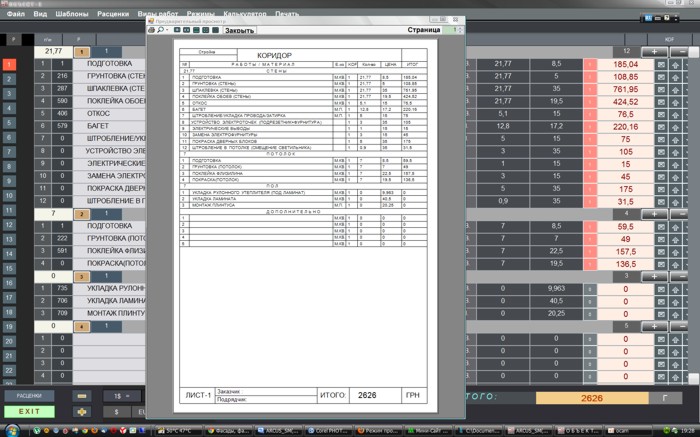Click the envelope icon in the 185,04 row
This screenshot has width=700, height=437.
pos(661,64)
